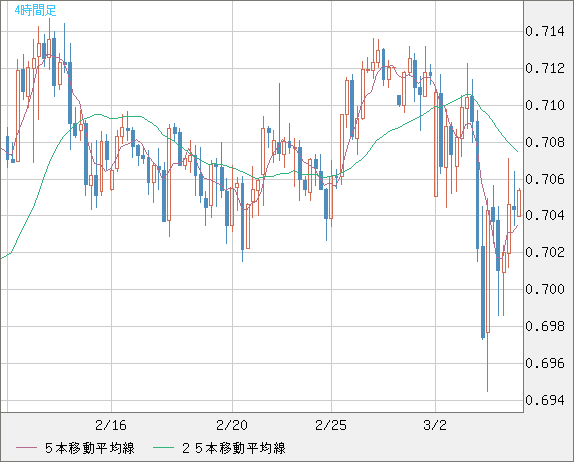Viewport: 574px width, 462px height.
Task: Click the 0.714 price axis label
Action: tap(545, 31)
